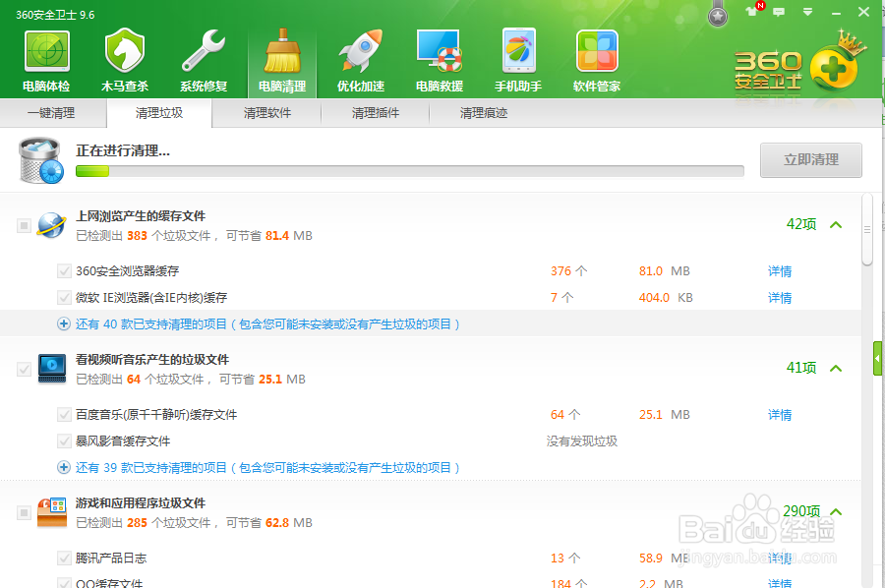
Task: Click the 58.9 size value for 腾讯产品日志
Action: (x=651, y=559)
